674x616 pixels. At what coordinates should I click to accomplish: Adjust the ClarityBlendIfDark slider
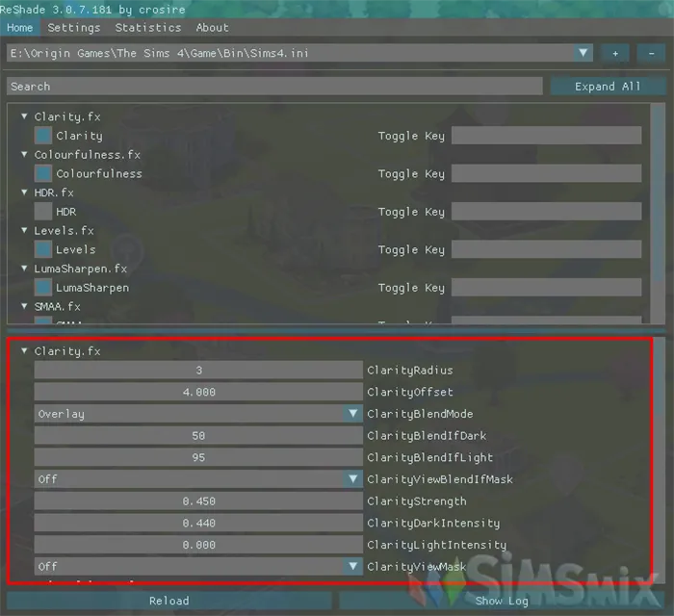(x=198, y=436)
